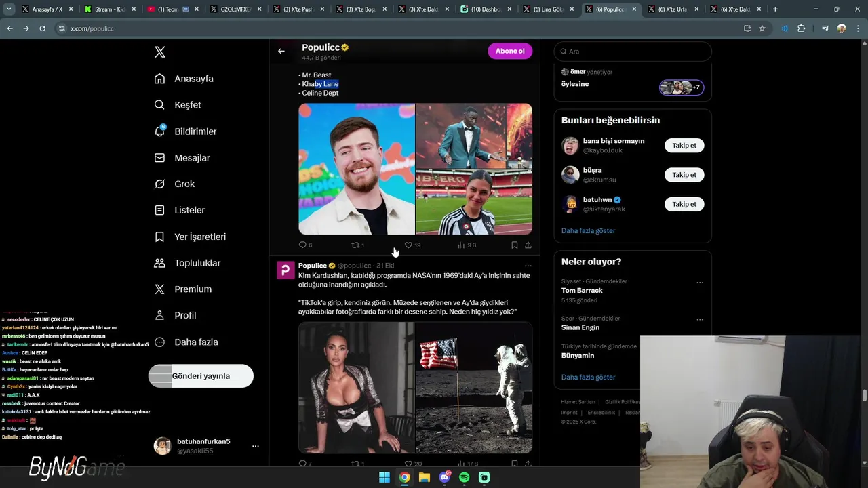The image size is (868, 488).
Task: Open Bildirimler notifications
Action: [185, 131]
